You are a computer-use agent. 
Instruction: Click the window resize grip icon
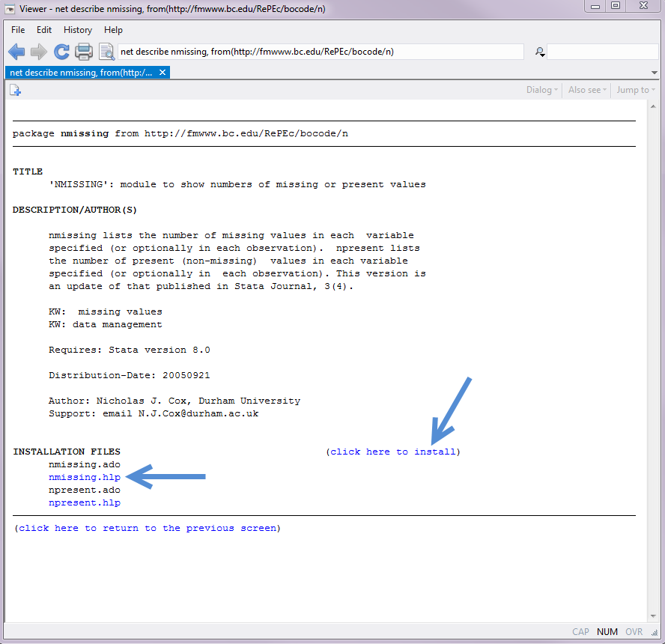coord(655,633)
